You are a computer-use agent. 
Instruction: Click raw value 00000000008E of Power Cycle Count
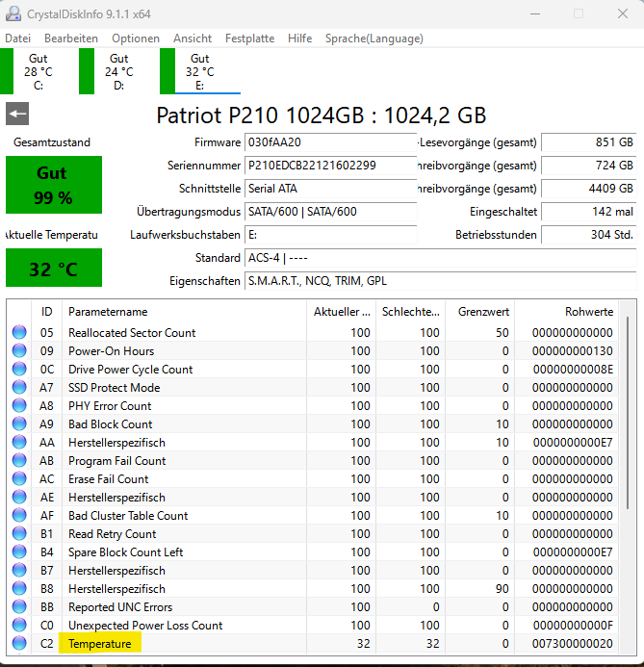[x=573, y=370]
